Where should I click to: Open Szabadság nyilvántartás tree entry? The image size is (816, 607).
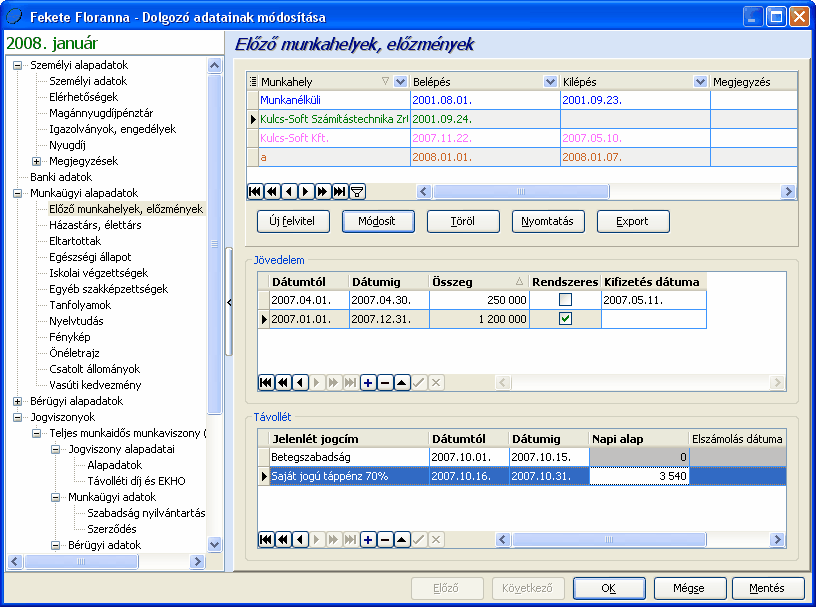click(x=146, y=513)
